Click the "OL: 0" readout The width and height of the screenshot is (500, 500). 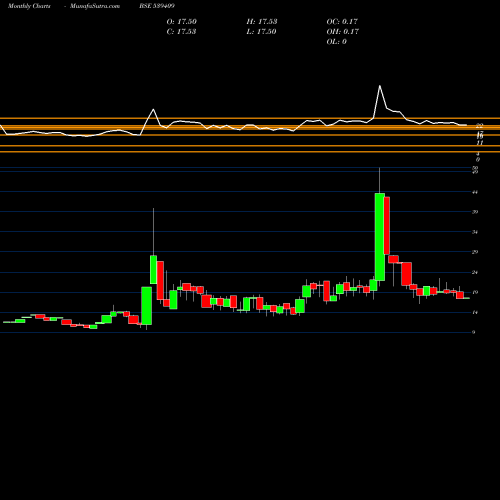coord(336,42)
